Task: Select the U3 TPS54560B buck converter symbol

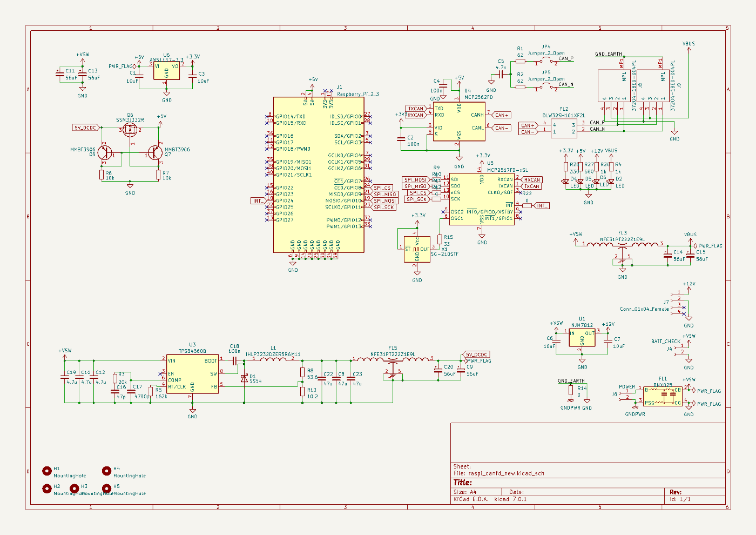Action: click(192, 374)
